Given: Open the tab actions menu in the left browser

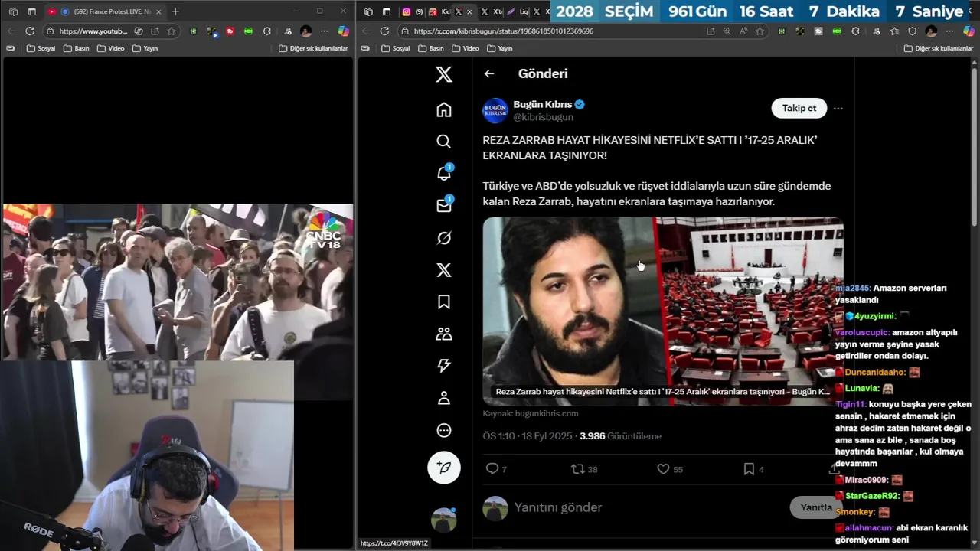Looking at the screenshot, I should [31, 11].
